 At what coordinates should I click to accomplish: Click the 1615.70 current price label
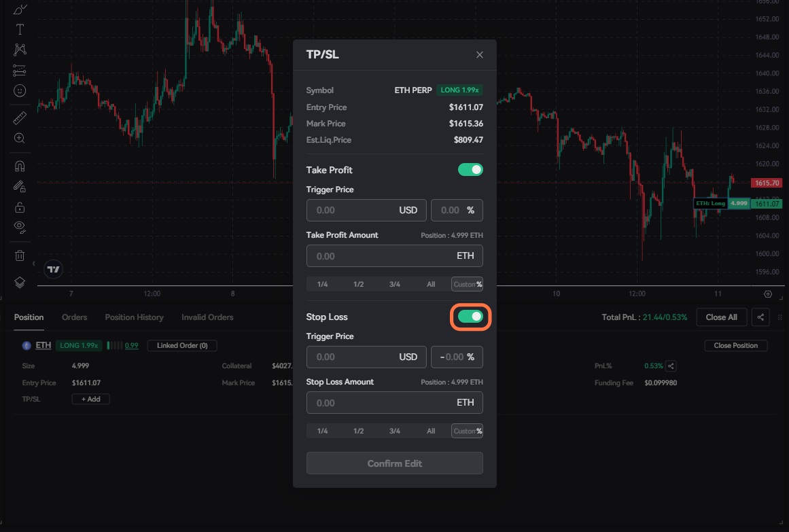click(x=767, y=183)
